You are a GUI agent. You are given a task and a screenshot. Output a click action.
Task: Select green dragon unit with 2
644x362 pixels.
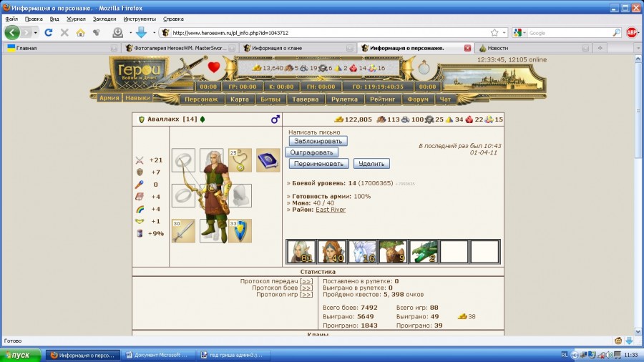(x=424, y=252)
